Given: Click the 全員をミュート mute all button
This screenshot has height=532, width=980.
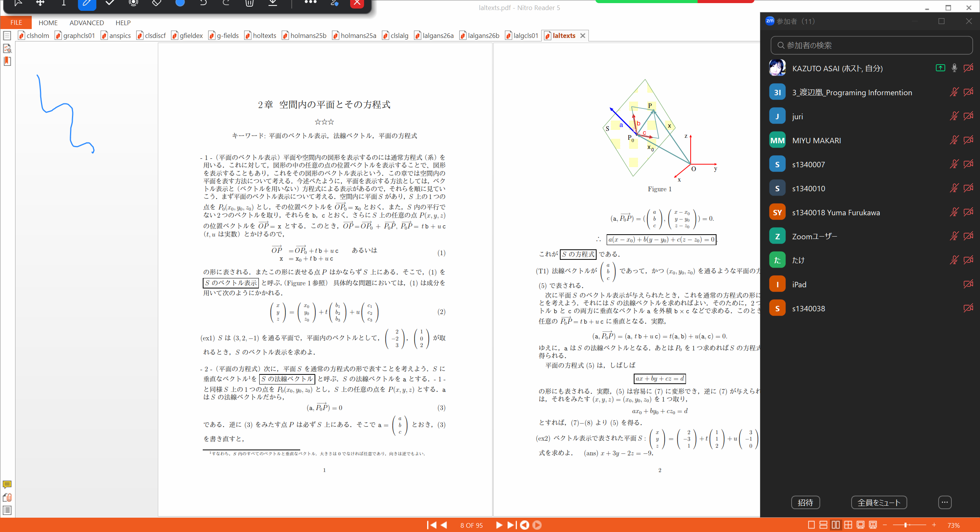Looking at the screenshot, I should coord(879,503).
